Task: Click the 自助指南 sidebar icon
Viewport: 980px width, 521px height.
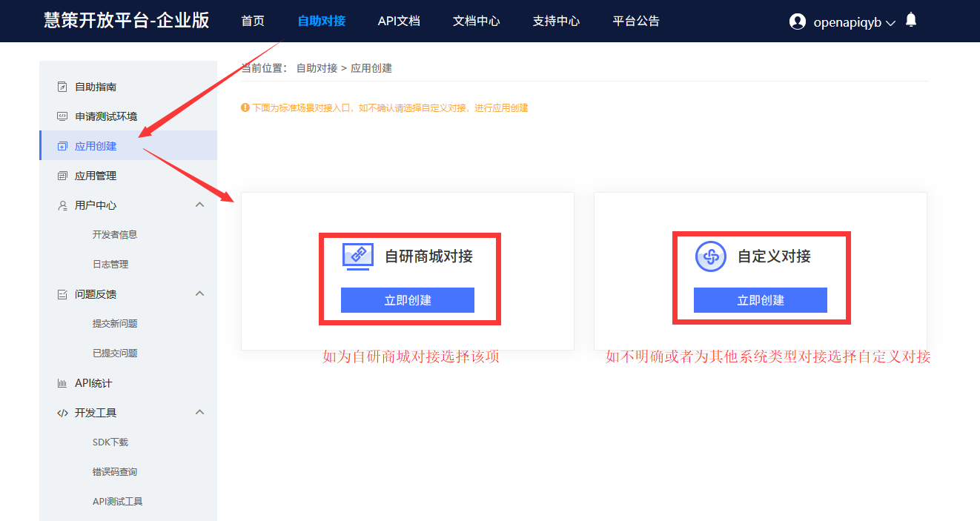Action: tap(62, 87)
